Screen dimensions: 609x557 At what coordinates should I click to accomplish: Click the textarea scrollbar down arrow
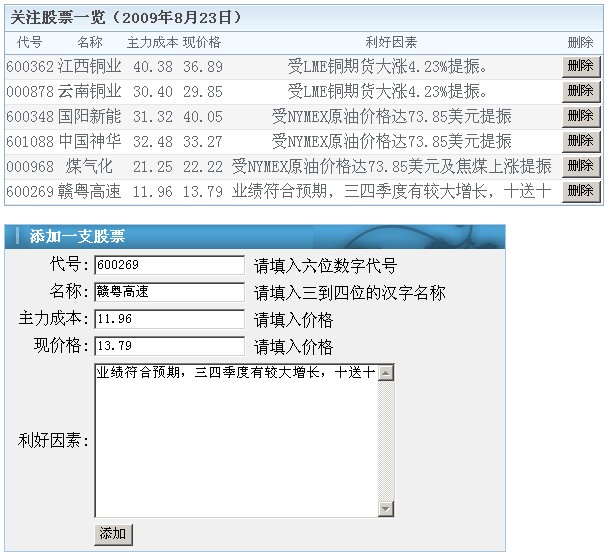[386, 508]
